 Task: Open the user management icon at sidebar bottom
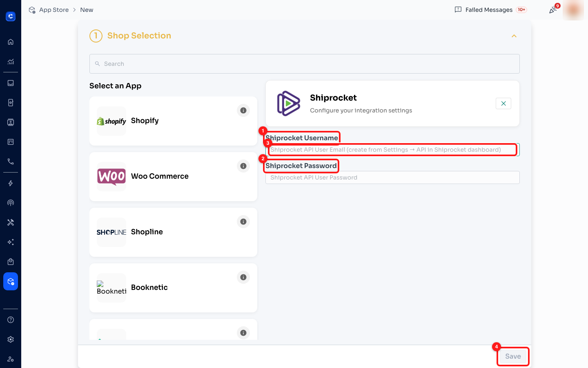pyautogui.click(x=11, y=359)
